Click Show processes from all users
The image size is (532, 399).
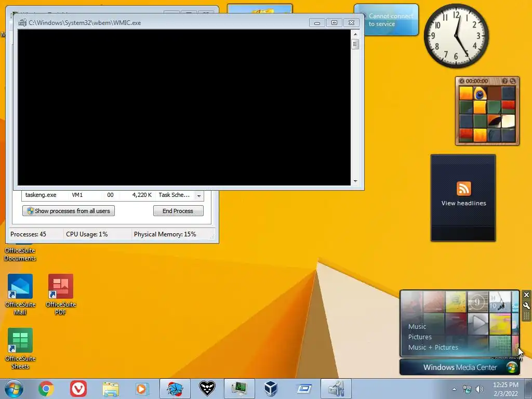(69, 211)
